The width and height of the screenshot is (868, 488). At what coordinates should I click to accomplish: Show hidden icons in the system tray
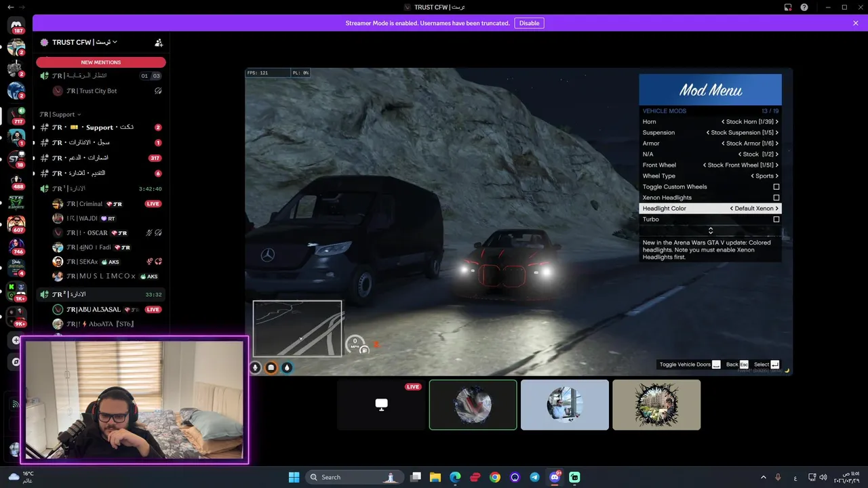(x=763, y=477)
